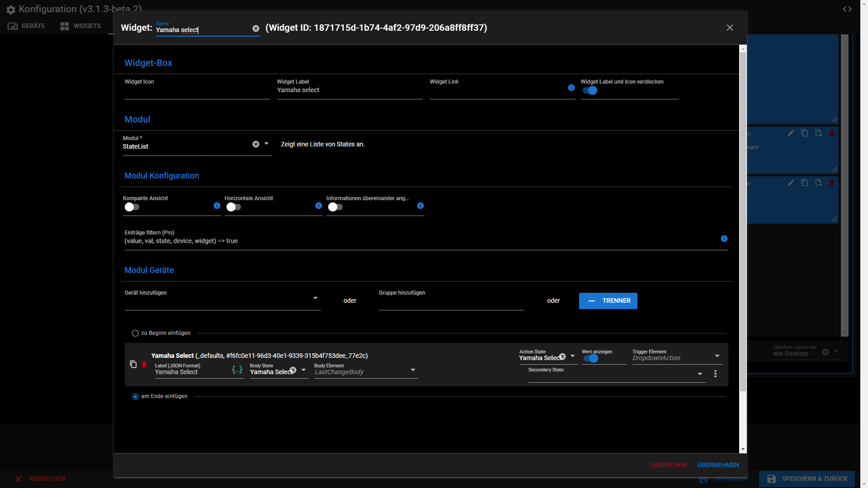Show info for Kompakte Ansicht
This screenshot has height=488, width=868.
(217, 206)
